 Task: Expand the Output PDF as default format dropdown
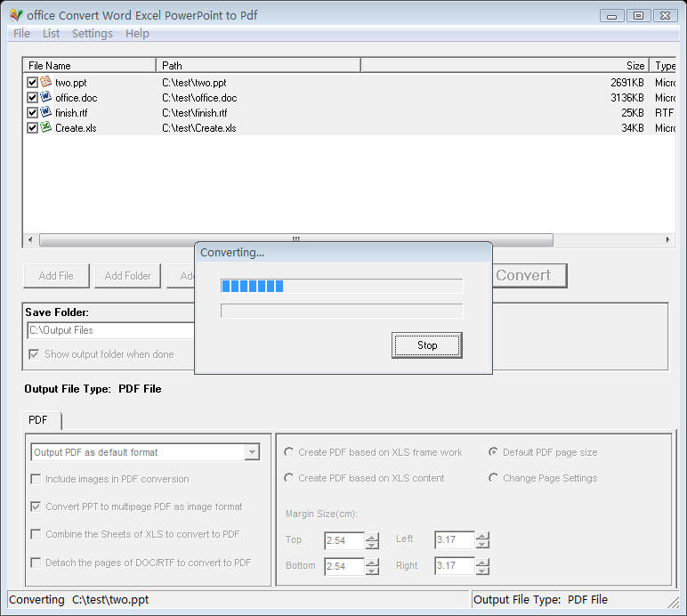253,452
